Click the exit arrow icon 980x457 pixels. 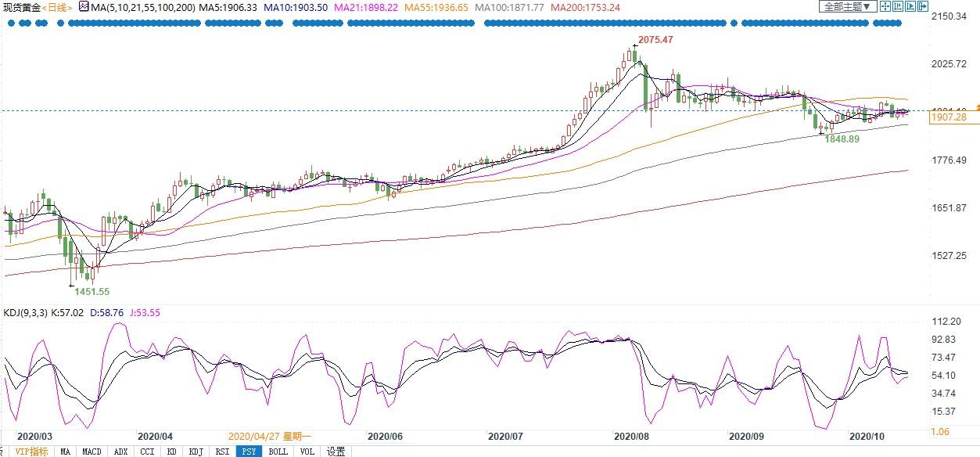(x=922, y=6)
